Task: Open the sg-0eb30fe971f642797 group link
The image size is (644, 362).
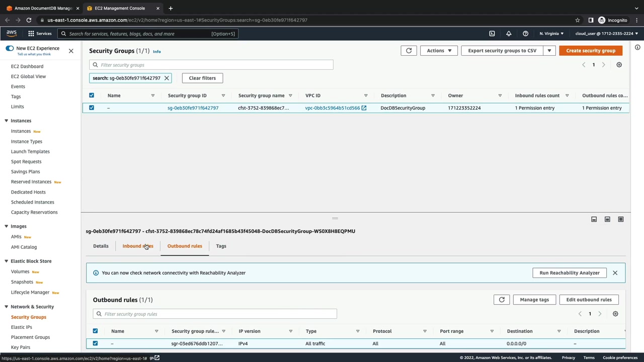Action: click(193, 108)
